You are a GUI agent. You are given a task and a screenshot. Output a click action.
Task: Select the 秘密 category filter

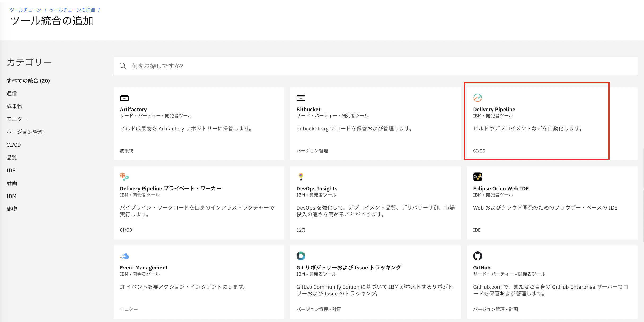12,209
